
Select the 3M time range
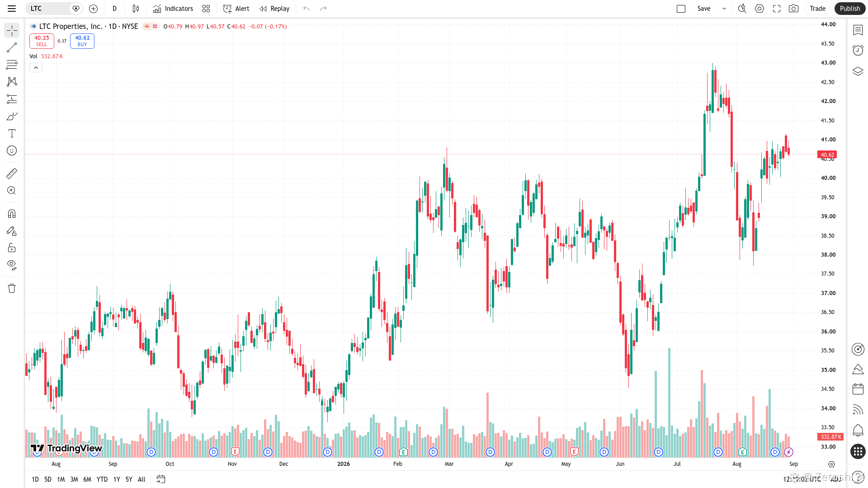click(74, 479)
